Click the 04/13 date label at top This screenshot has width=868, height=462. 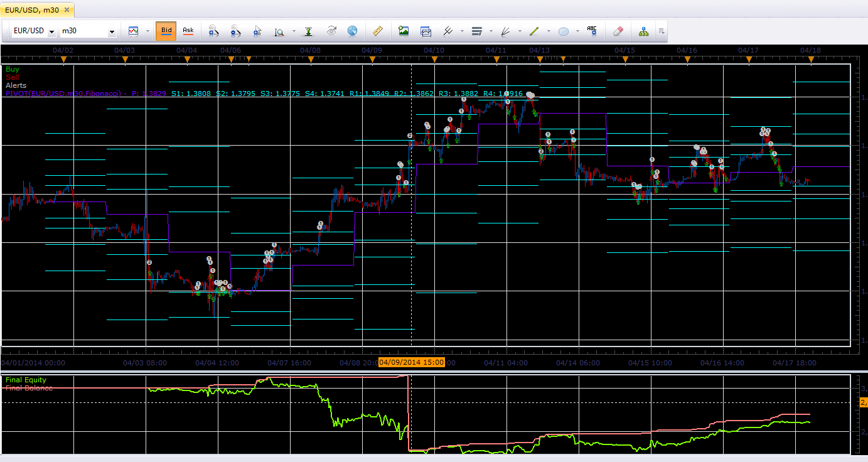[x=540, y=50]
